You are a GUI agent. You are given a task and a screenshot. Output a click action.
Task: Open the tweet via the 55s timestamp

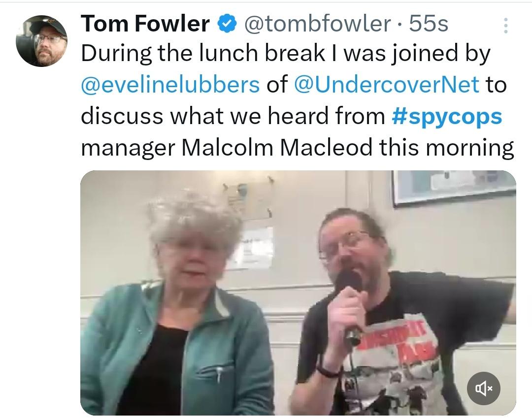point(429,24)
